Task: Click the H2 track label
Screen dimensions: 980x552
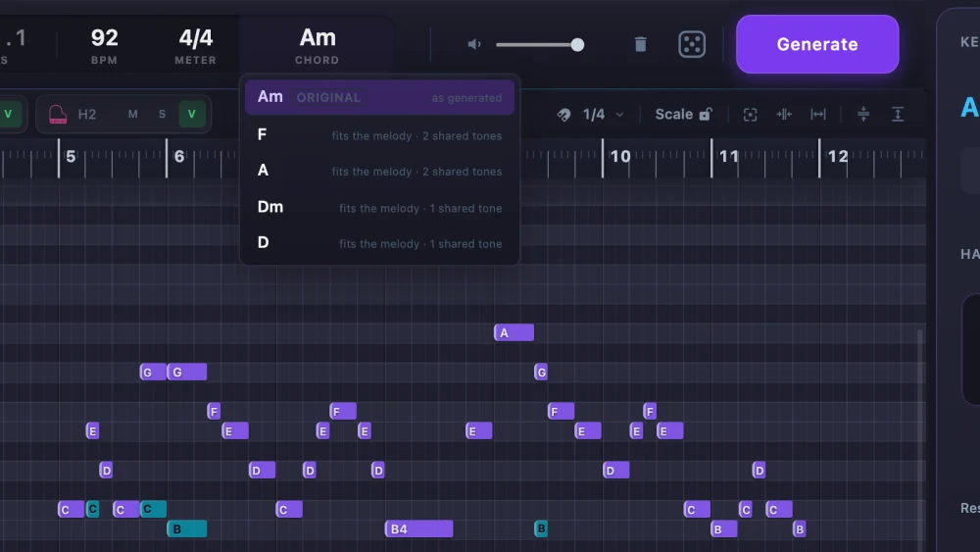Action: [87, 115]
